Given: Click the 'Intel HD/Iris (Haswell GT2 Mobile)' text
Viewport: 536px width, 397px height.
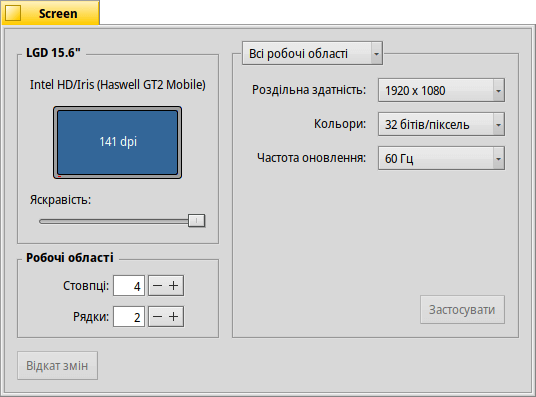Looking at the screenshot, I should click(x=118, y=84).
